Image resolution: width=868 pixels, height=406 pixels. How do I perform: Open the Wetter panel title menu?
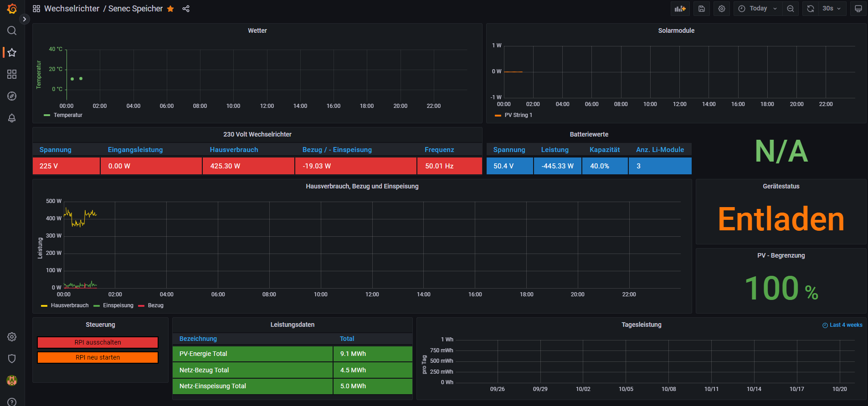tap(257, 30)
